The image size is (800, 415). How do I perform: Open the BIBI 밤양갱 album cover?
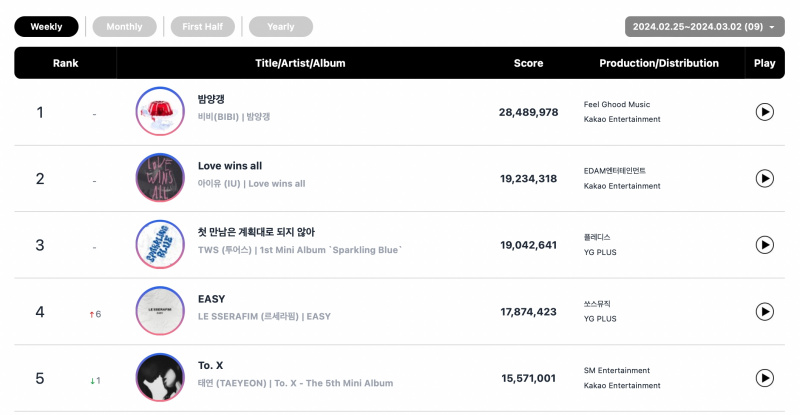[x=160, y=111]
